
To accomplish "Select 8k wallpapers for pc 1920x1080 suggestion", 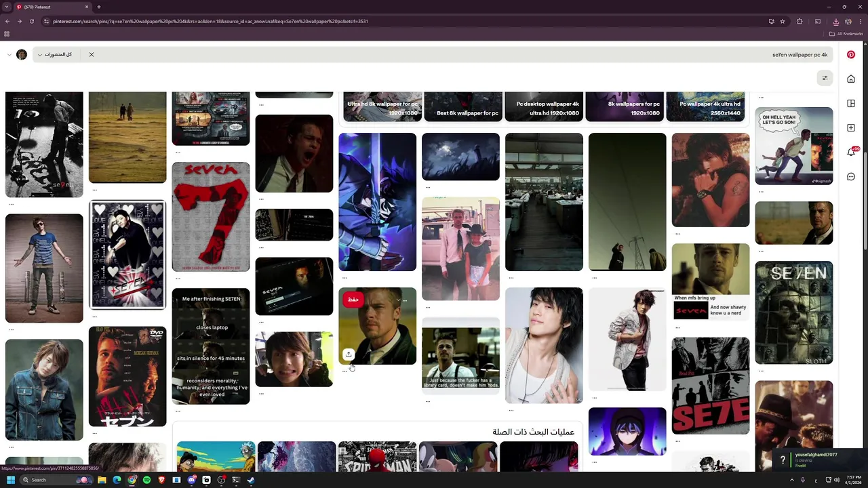I will [x=625, y=106].
